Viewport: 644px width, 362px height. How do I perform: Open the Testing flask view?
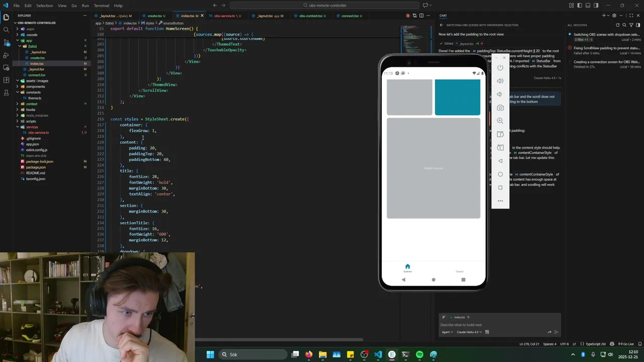point(6,93)
